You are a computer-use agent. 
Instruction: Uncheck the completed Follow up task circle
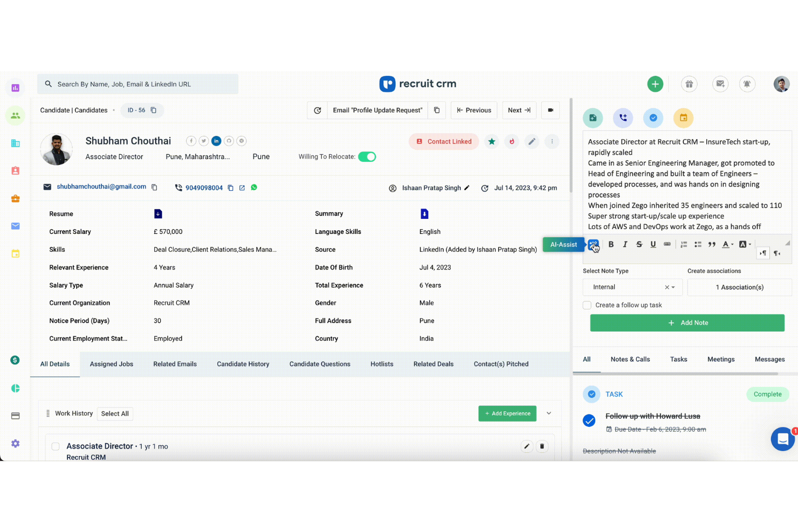pos(589,420)
